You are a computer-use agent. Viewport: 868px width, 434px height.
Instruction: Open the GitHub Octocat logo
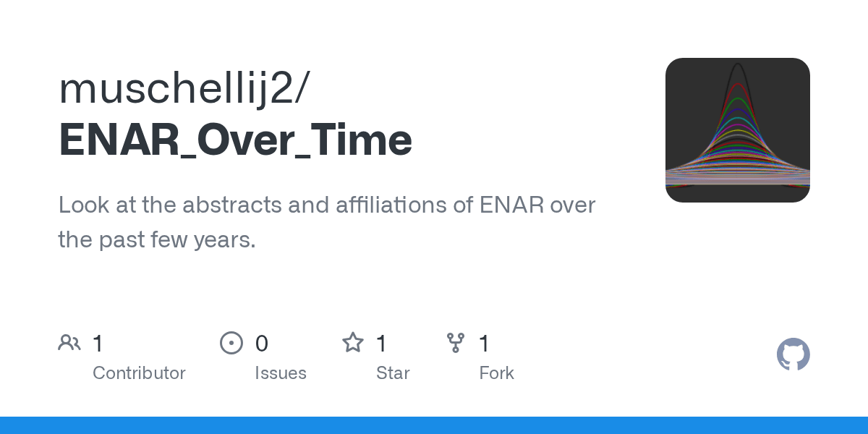click(x=793, y=354)
